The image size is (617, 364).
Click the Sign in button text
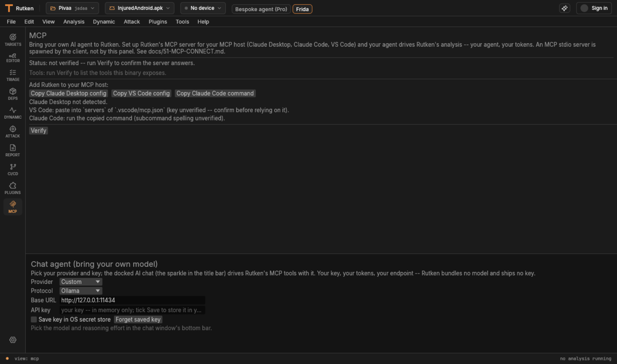pyautogui.click(x=599, y=8)
